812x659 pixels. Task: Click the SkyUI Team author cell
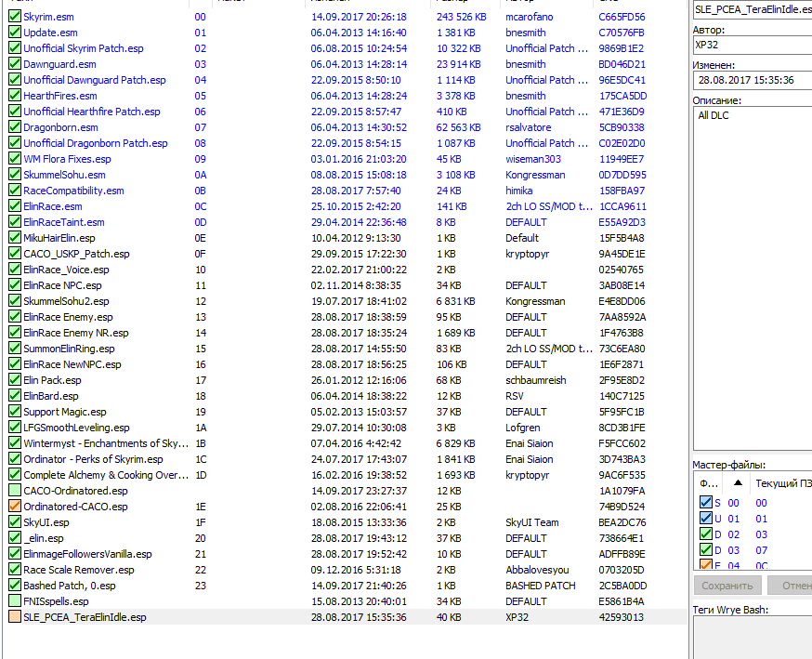(531, 522)
